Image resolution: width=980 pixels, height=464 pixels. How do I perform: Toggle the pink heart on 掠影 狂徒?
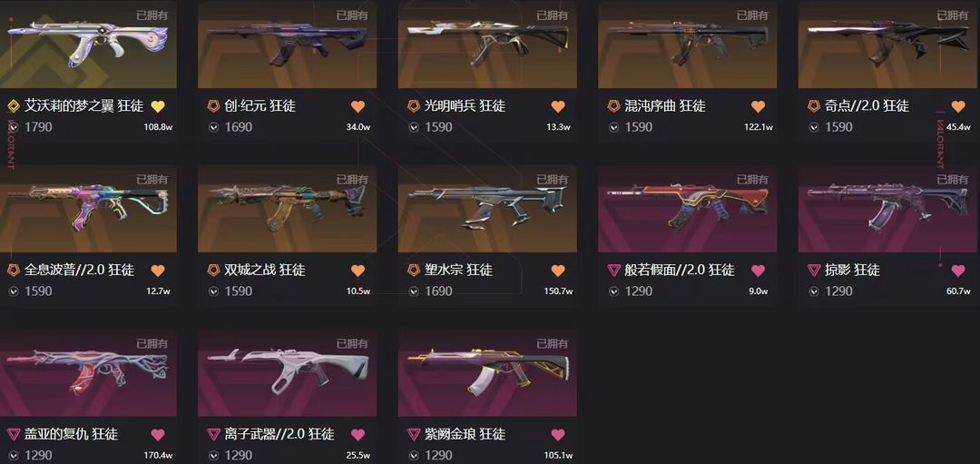(x=958, y=271)
